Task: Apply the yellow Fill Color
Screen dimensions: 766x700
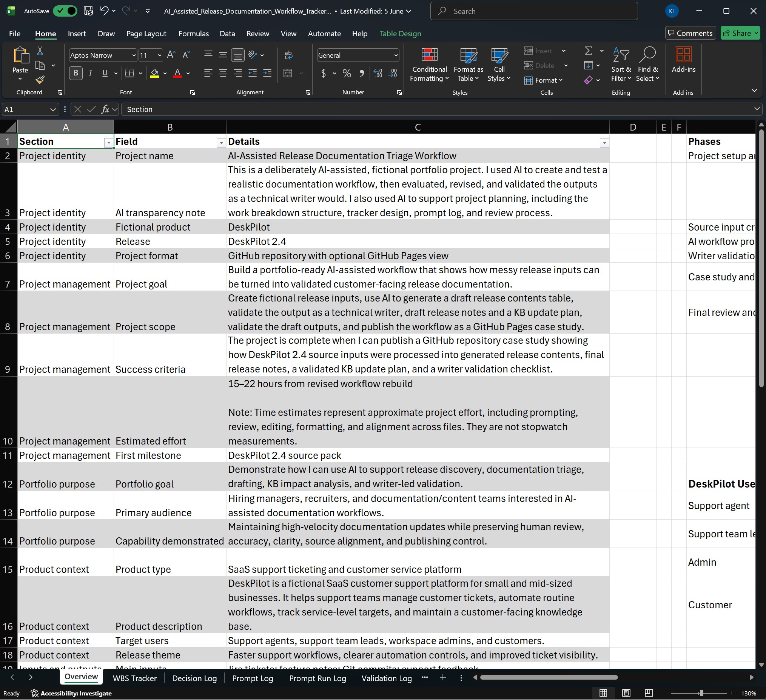Action: pos(154,73)
